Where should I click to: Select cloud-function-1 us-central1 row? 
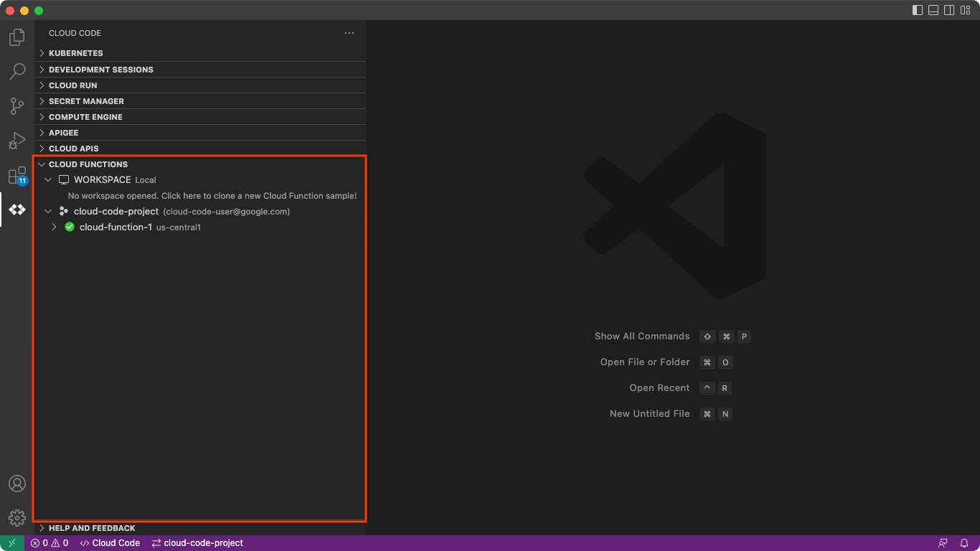(x=200, y=227)
